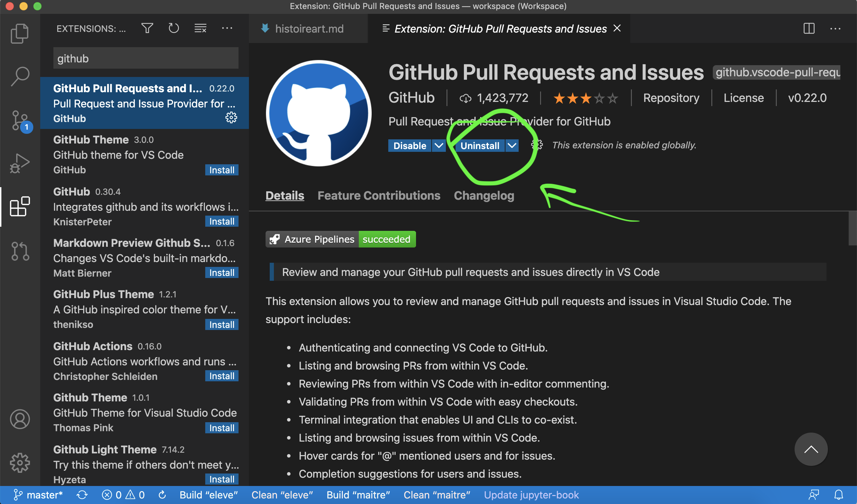Viewport: 857px width, 504px height.
Task: Click the github extension search field
Action: pyautogui.click(x=146, y=58)
